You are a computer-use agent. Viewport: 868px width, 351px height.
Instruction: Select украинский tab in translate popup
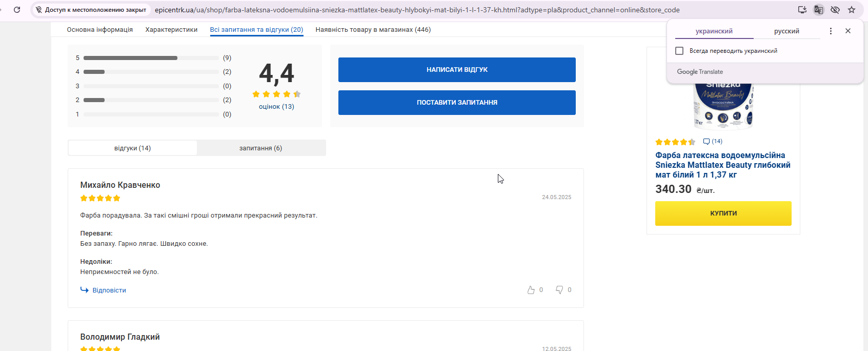[714, 31]
